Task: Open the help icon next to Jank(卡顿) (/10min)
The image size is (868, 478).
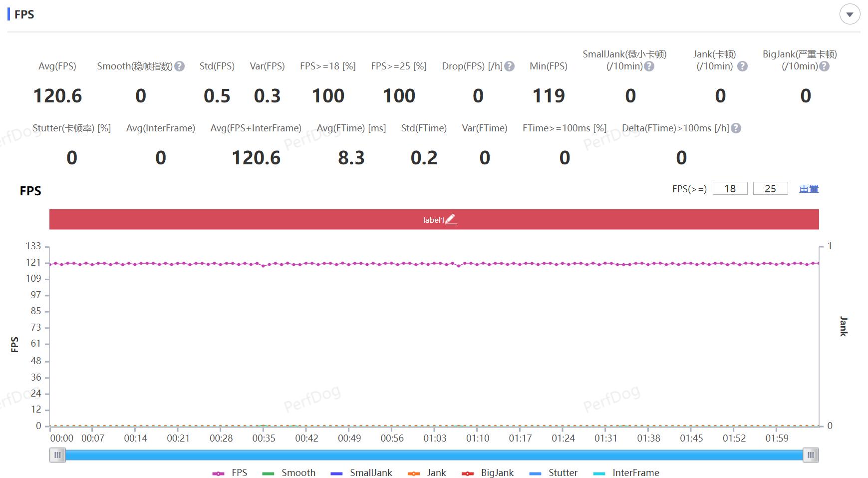Action: pyautogui.click(x=742, y=66)
